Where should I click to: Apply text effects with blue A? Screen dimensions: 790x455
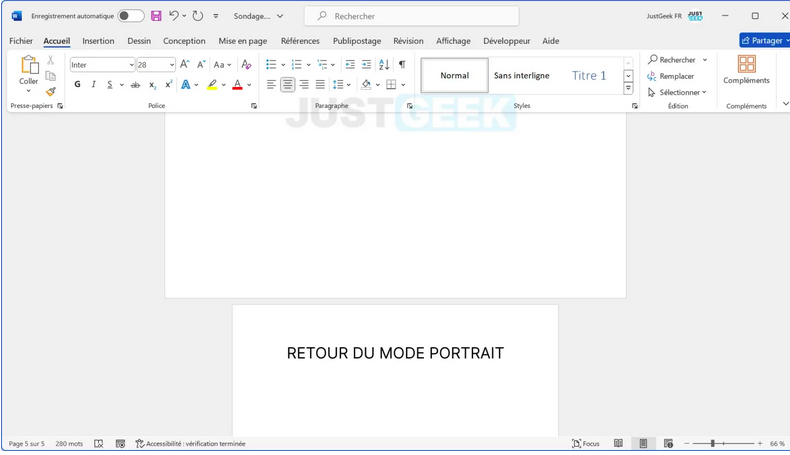(x=186, y=85)
